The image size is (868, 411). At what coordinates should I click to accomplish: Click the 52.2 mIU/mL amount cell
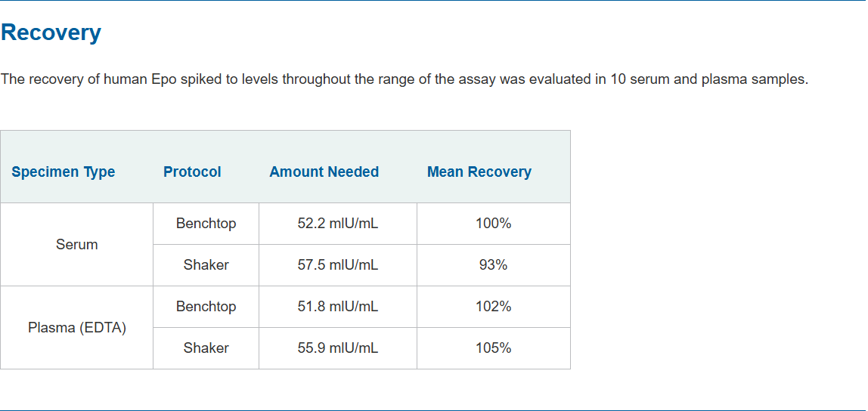click(338, 224)
